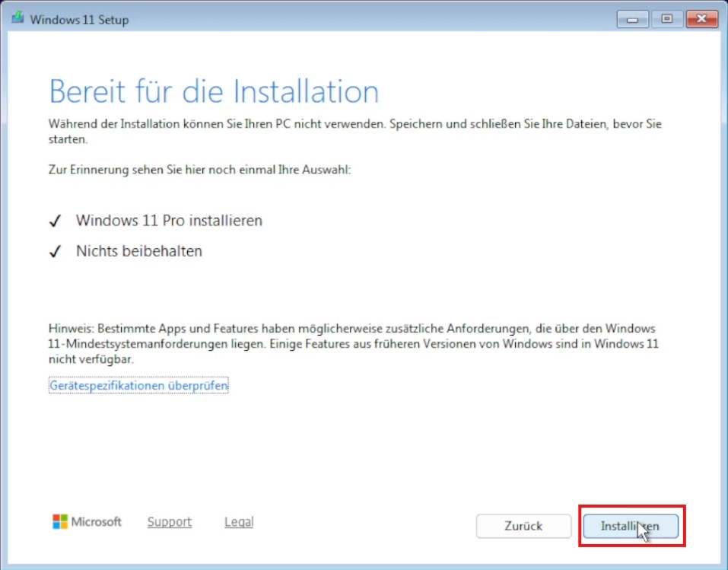Open the Legal link
This screenshot has width=728, height=570.
click(239, 522)
